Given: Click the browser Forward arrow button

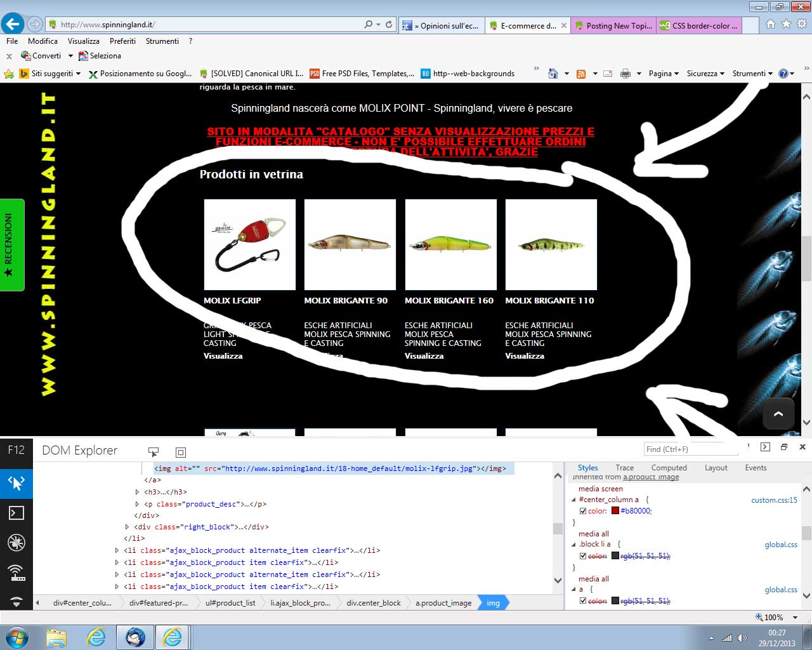Looking at the screenshot, I should 35,25.
